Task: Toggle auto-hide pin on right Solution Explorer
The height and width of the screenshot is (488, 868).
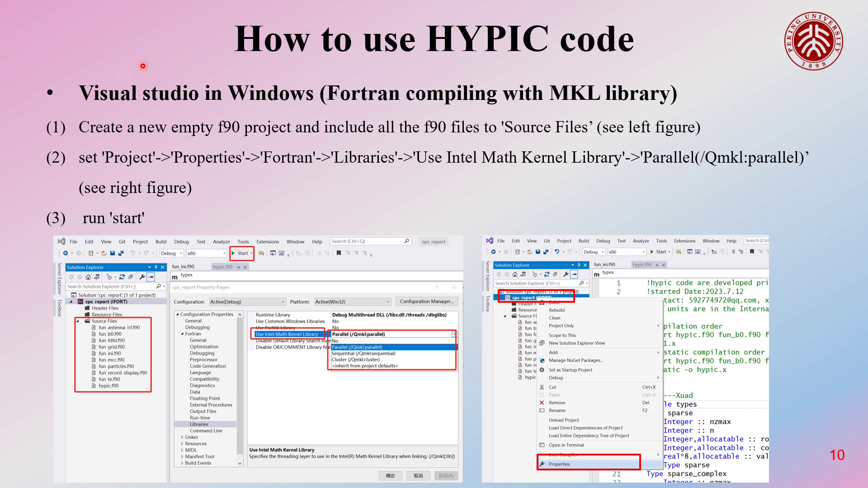Action: (x=579, y=265)
